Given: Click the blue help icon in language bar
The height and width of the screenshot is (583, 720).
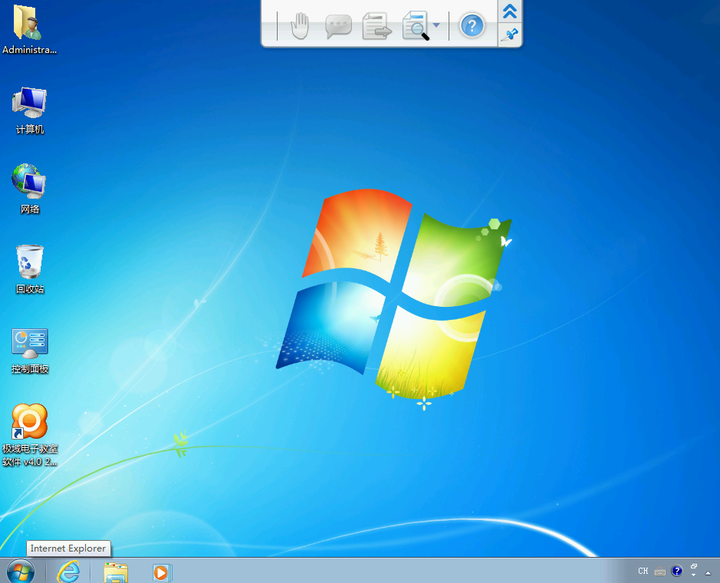Looking at the screenshot, I should coord(677,571).
